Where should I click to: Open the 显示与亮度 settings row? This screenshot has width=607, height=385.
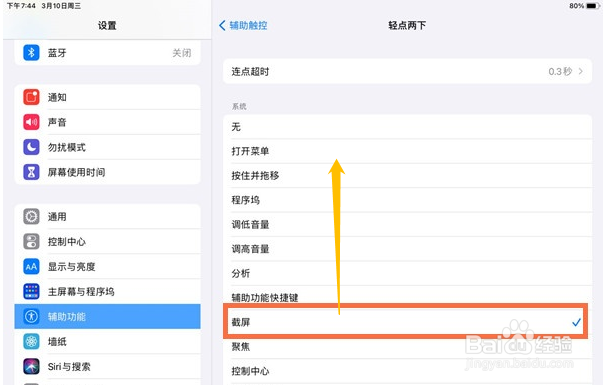click(x=107, y=267)
